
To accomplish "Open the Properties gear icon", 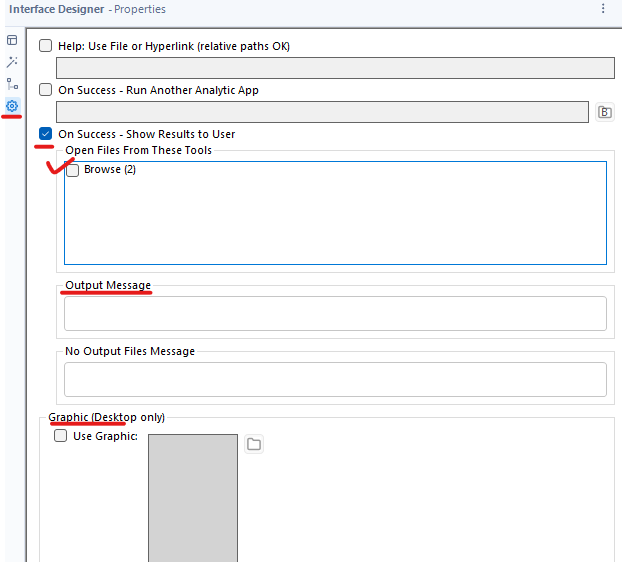I will pos(12,106).
